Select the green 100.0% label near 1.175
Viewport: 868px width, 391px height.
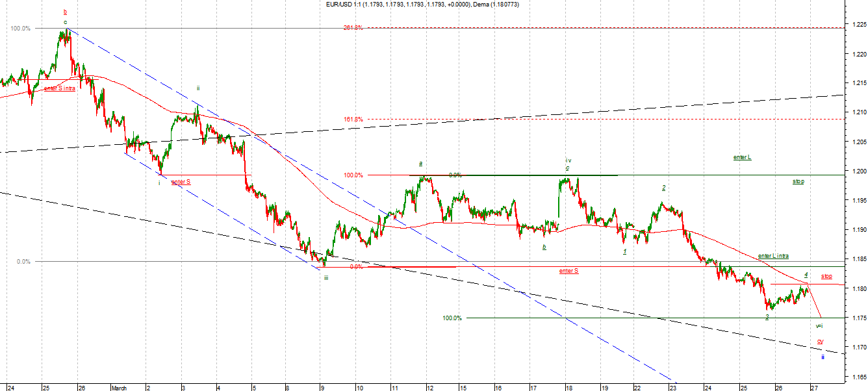coord(452,318)
